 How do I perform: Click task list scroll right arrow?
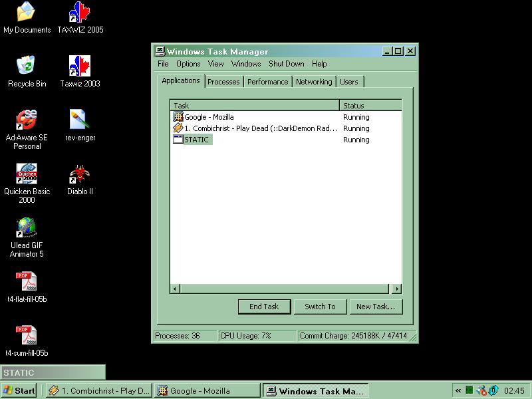click(396, 289)
